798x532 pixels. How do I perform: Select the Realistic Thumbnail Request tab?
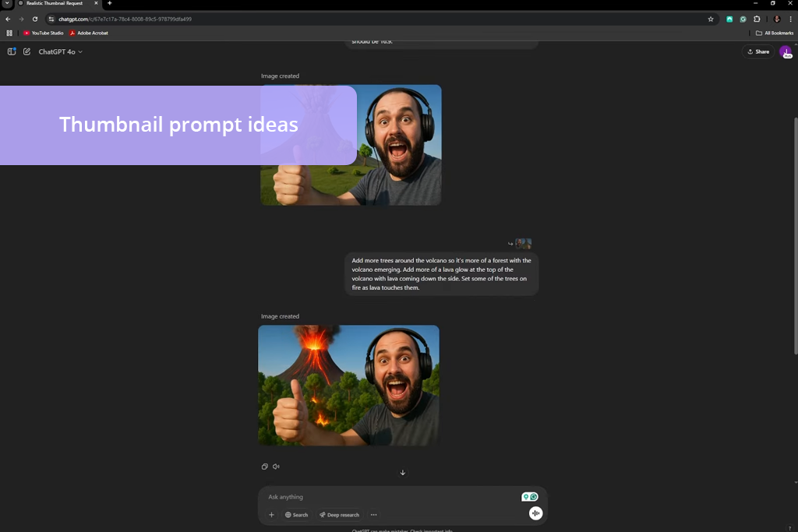55,4
